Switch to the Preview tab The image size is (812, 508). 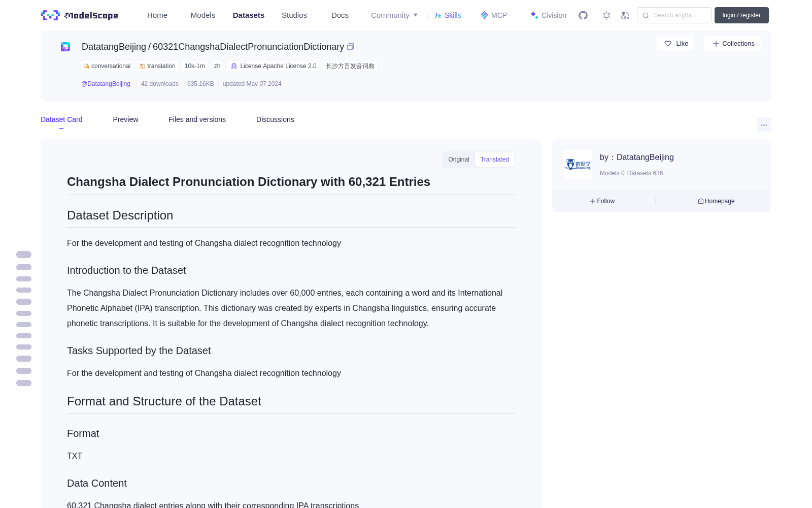(125, 119)
